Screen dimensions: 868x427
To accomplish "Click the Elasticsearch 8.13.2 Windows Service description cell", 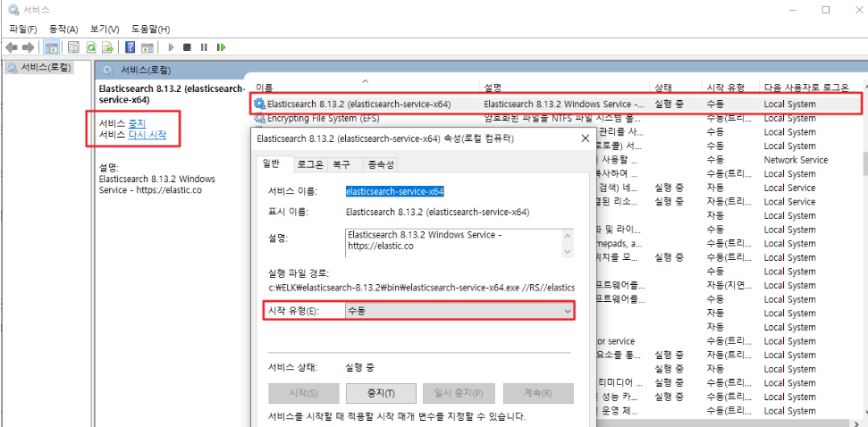I will [563, 104].
